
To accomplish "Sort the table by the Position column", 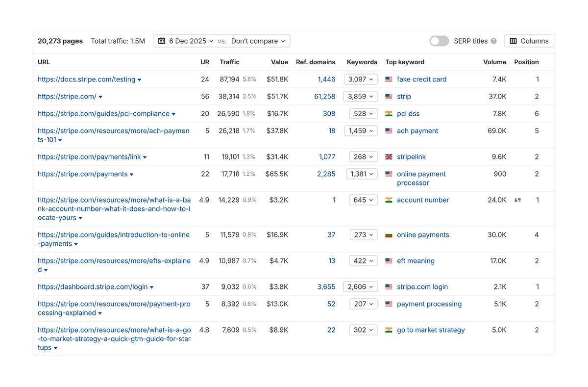I will click(x=526, y=62).
